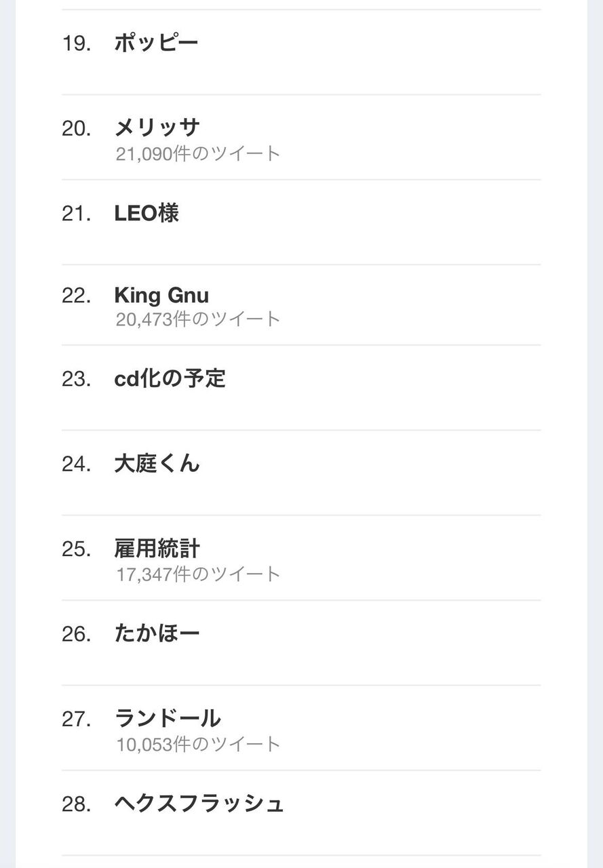Click the 21,090件のツイート count
603x868 pixels.
click(x=198, y=154)
